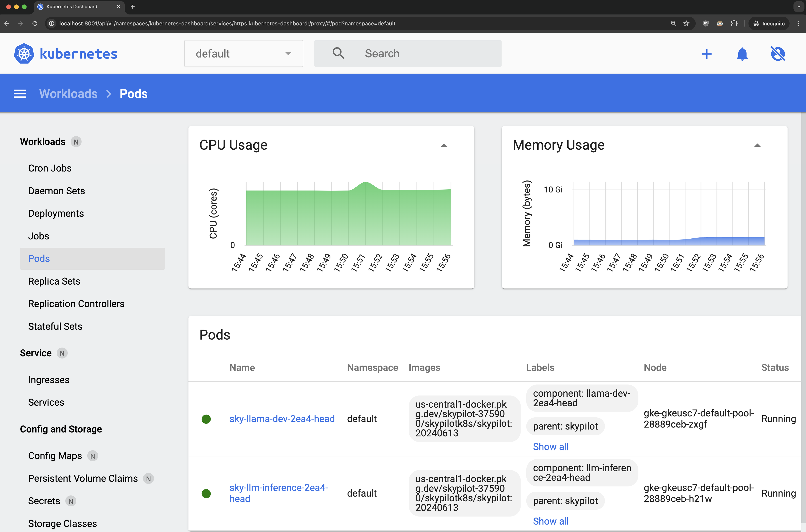Click the Workloads breadcrumb link

click(x=68, y=94)
